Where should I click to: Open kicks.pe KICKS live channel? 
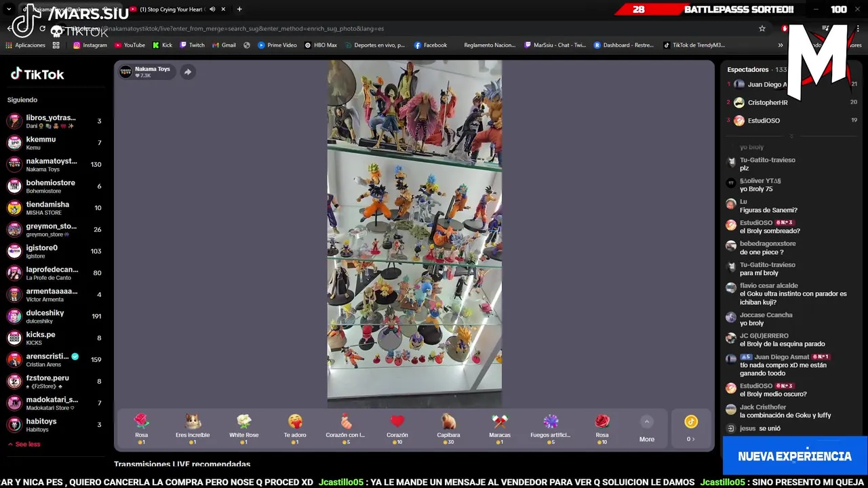[x=54, y=338]
